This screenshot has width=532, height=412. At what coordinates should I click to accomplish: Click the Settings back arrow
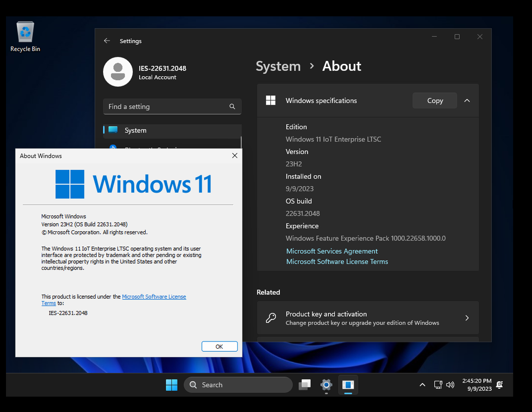tap(107, 41)
